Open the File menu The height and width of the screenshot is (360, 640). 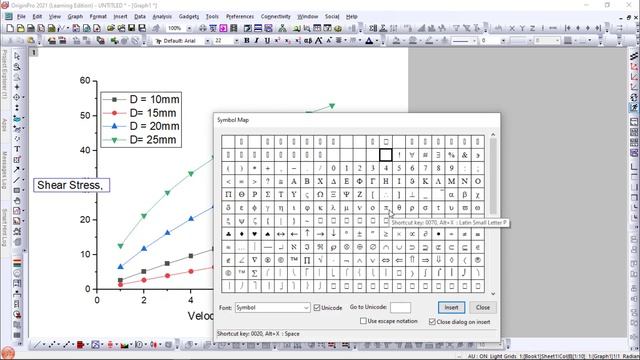pyautogui.click(x=21, y=17)
